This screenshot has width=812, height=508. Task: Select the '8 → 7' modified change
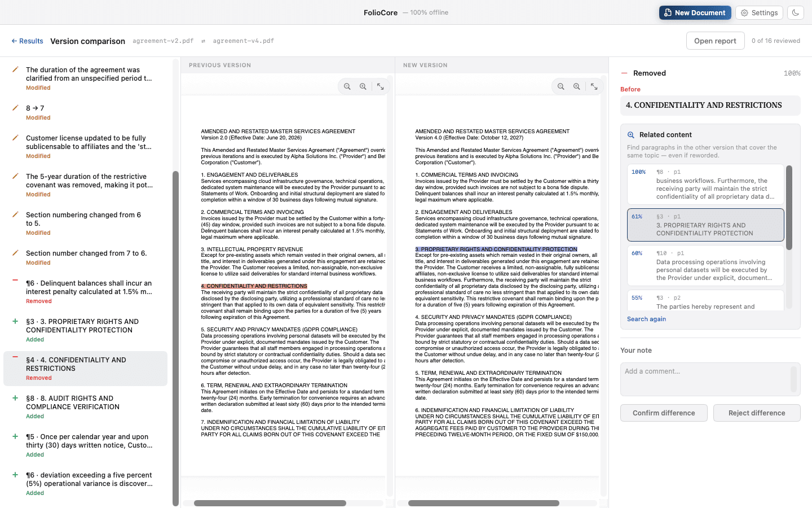pos(86,112)
